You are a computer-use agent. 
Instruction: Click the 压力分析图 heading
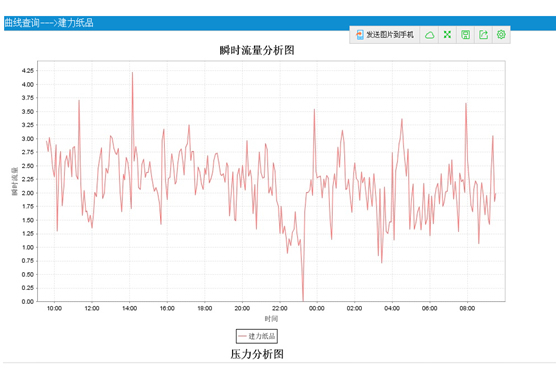coord(257,354)
